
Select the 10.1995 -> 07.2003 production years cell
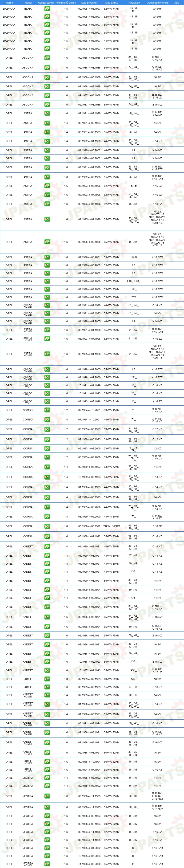[x=89, y=856]
